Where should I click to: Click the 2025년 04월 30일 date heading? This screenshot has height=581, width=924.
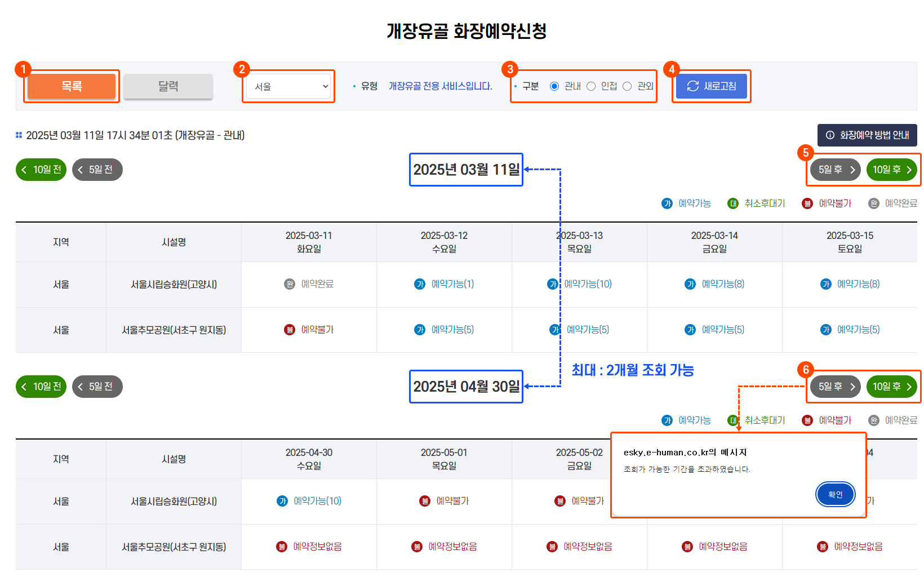pos(467,387)
